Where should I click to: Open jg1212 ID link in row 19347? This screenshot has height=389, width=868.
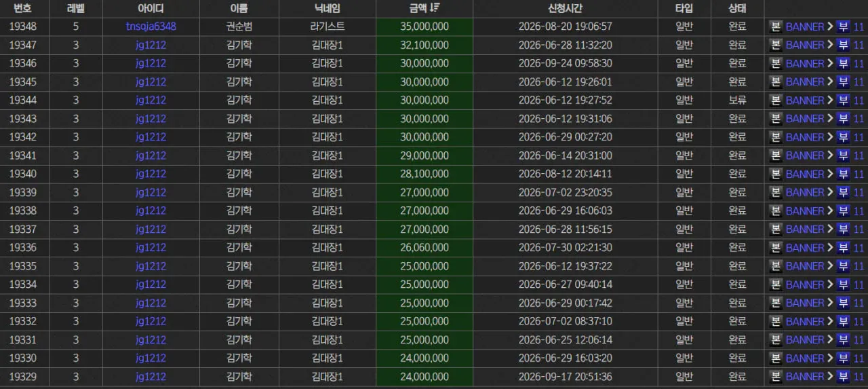[151, 45]
